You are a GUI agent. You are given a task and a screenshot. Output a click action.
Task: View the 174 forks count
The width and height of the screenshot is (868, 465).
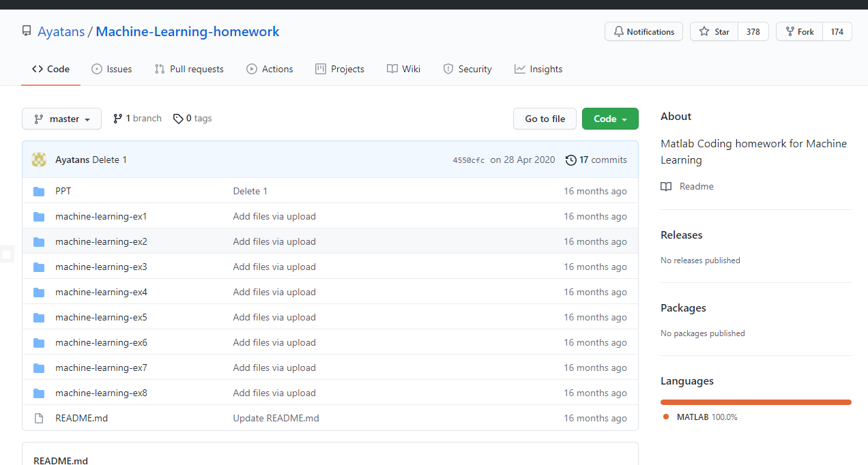[837, 31]
